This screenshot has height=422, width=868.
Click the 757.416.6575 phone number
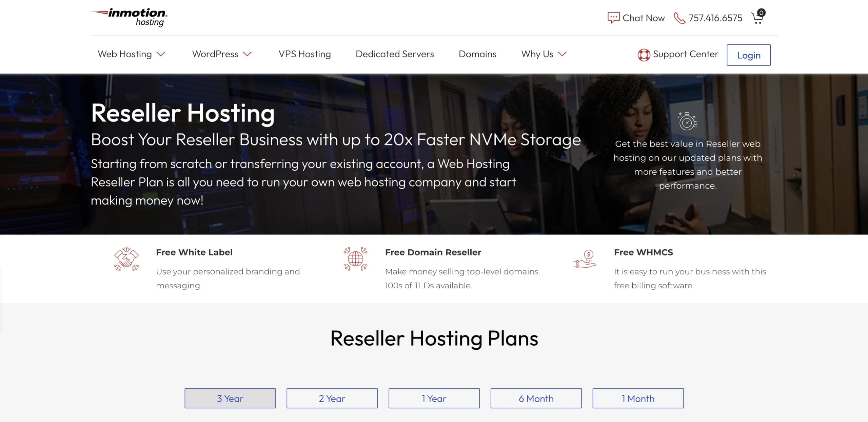[715, 18]
